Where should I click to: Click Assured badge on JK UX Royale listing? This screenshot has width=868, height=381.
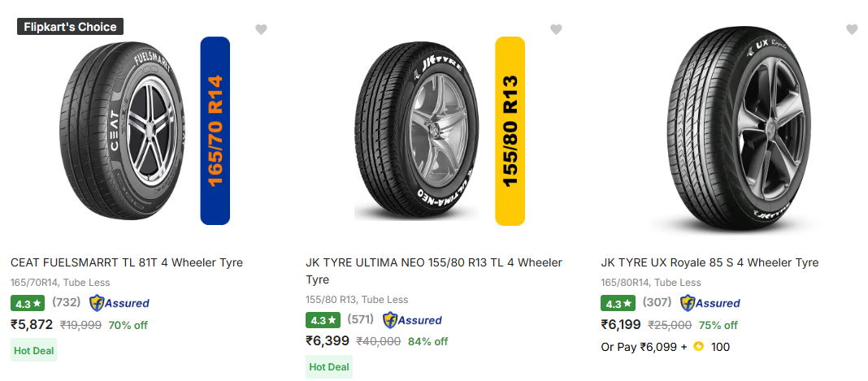(710, 303)
